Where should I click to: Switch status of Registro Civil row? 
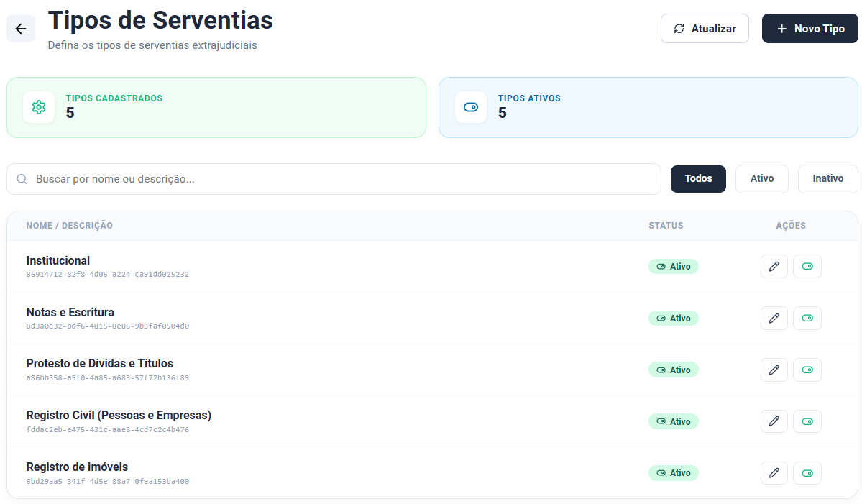point(807,421)
